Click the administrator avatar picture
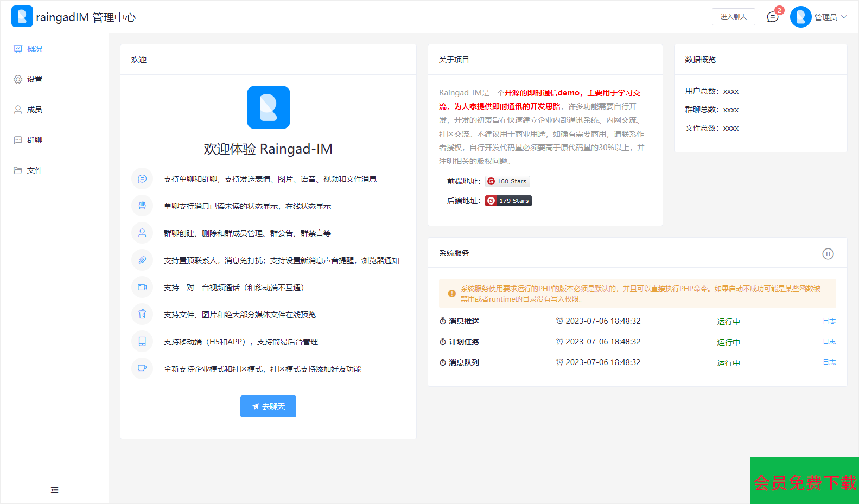The image size is (859, 504). (x=800, y=17)
